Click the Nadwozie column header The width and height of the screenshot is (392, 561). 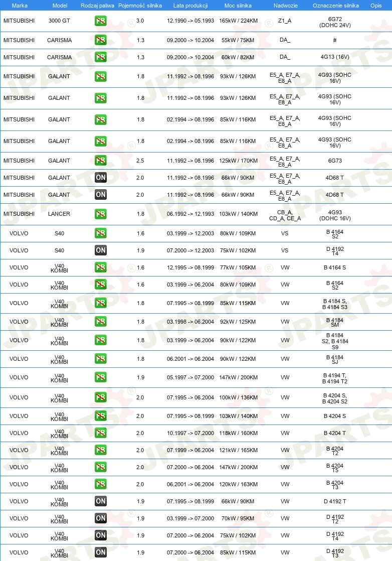point(286,6)
